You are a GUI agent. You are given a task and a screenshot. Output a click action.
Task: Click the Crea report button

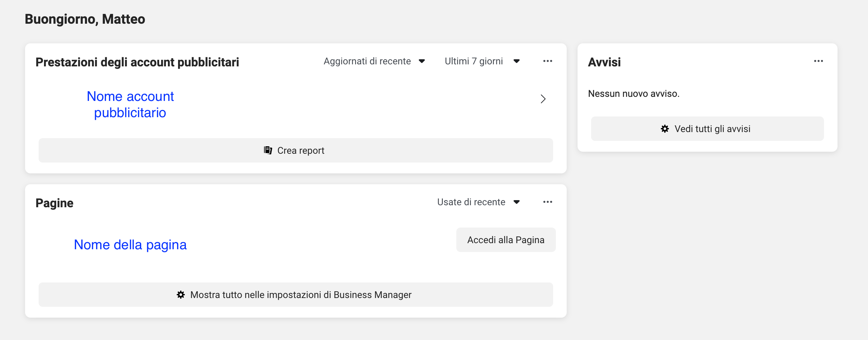[296, 150]
